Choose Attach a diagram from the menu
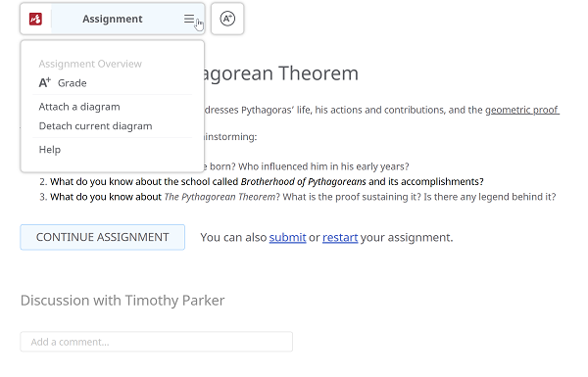Viewport: 588px width, 377px height. click(x=79, y=107)
